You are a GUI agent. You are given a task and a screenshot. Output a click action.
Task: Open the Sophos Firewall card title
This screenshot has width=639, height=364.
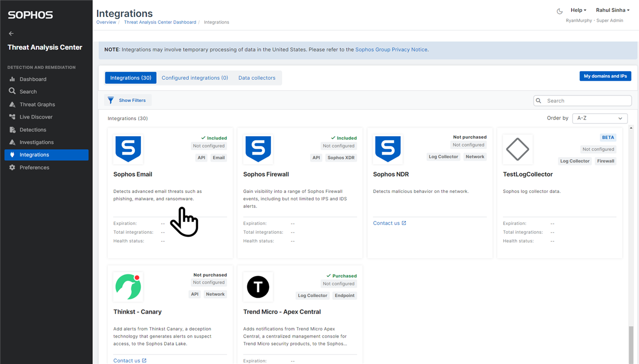pos(266,175)
